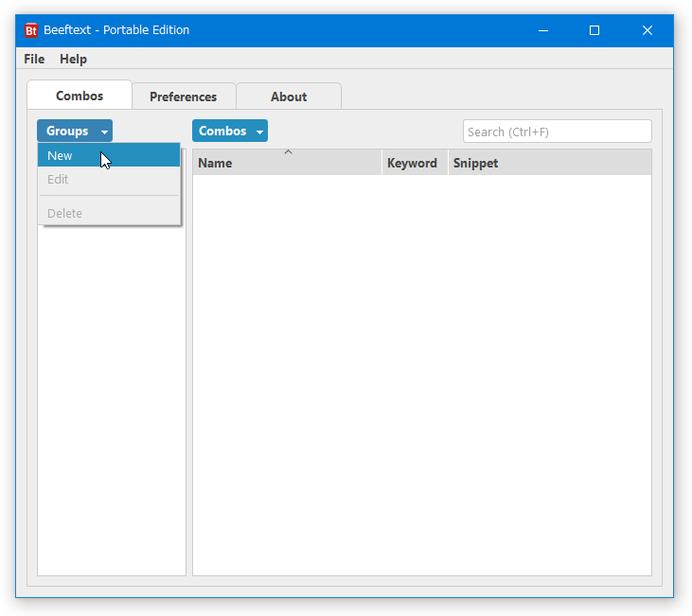Close the Beeftext window

pyautogui.click(x=647, y=30)
